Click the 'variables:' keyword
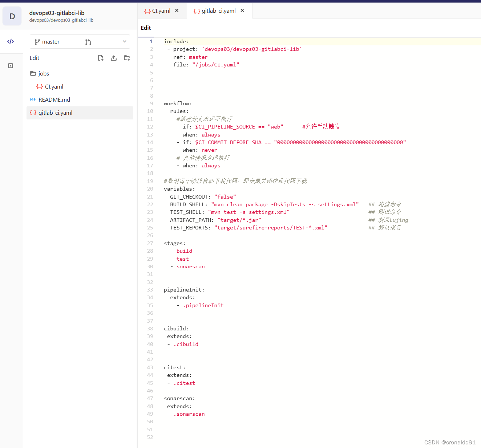The width and height of the screenshot is (481, 448). [179, 189]
